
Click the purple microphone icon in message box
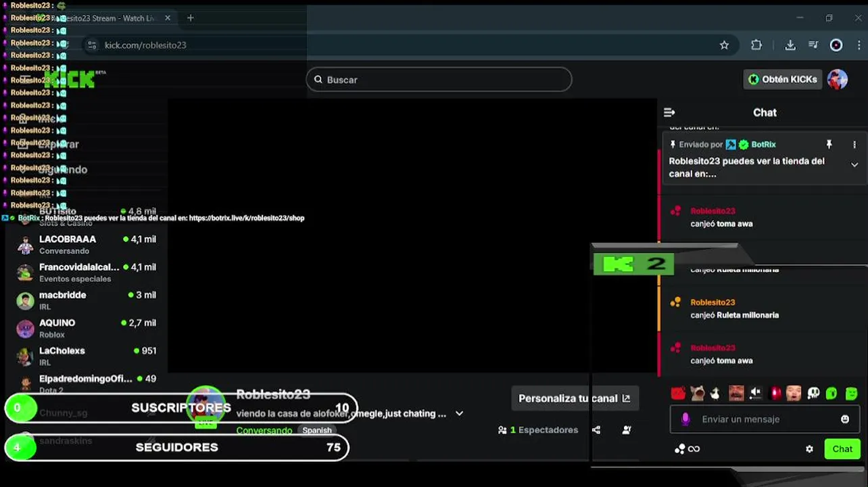click(x=685, y=419)
